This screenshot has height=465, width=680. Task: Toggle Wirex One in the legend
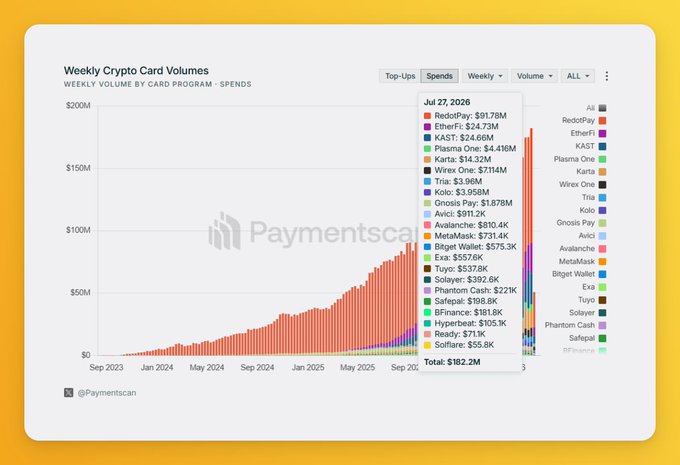(582, 185)
